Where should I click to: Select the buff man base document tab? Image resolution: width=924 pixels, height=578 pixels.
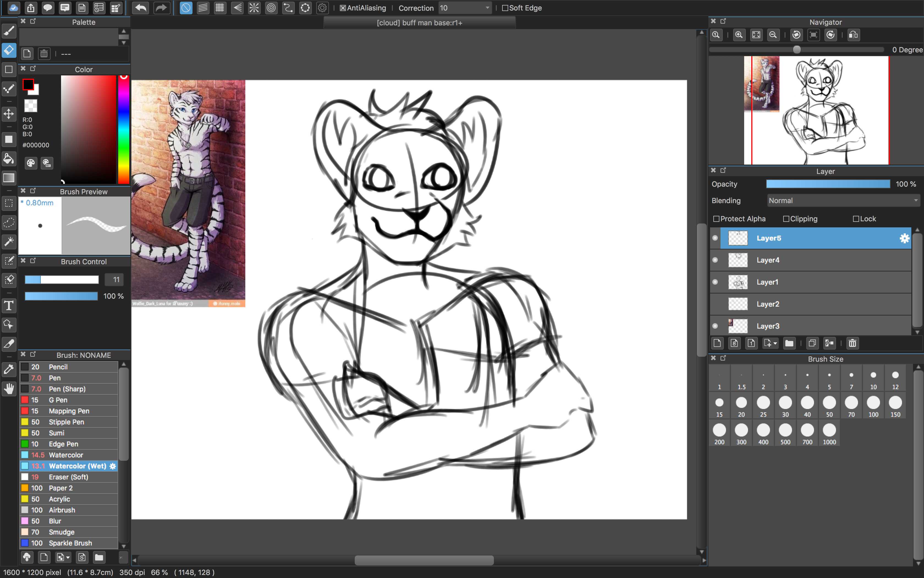[x=419, y=23]
